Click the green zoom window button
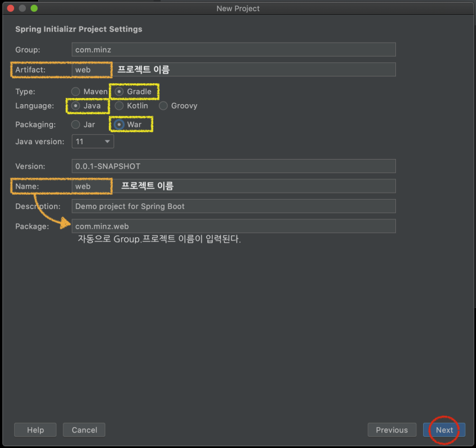476x448 pixels. 34,9
